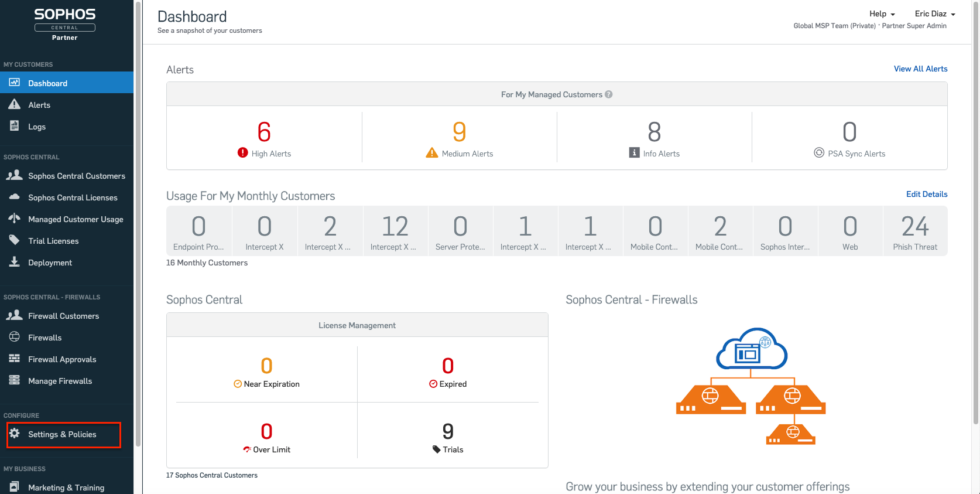Select Sophos Central Customers in sidebar
The image size is (980, 494).
tap(67, 176)
